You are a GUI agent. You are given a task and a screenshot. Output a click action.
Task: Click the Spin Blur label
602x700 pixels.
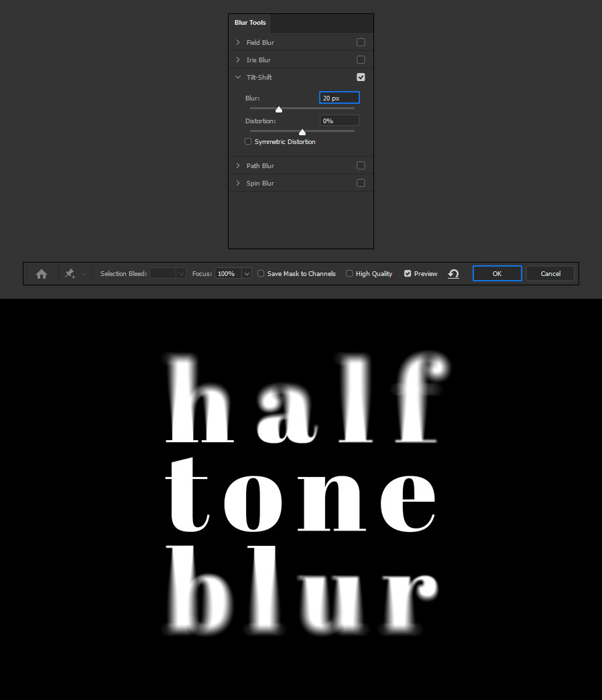pos(260,183)
